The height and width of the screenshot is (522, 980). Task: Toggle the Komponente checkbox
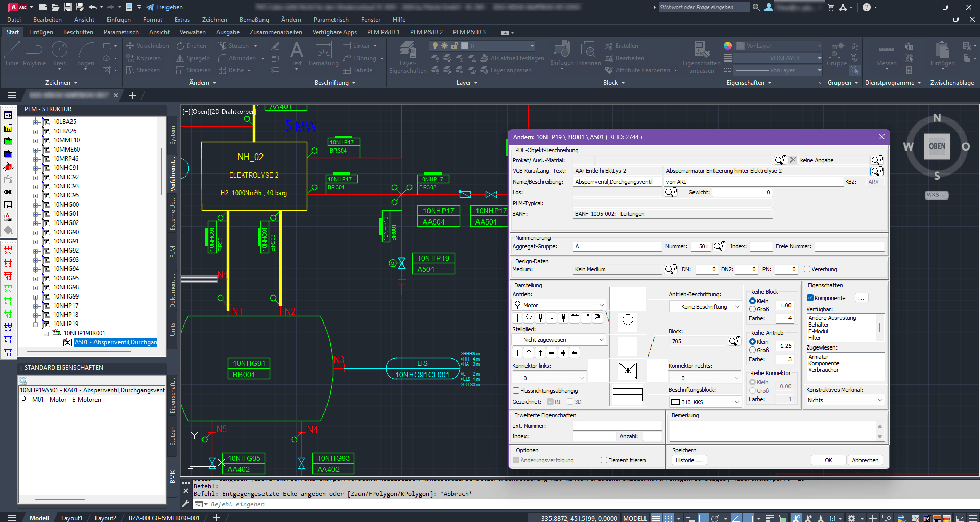tap(810, 298)
